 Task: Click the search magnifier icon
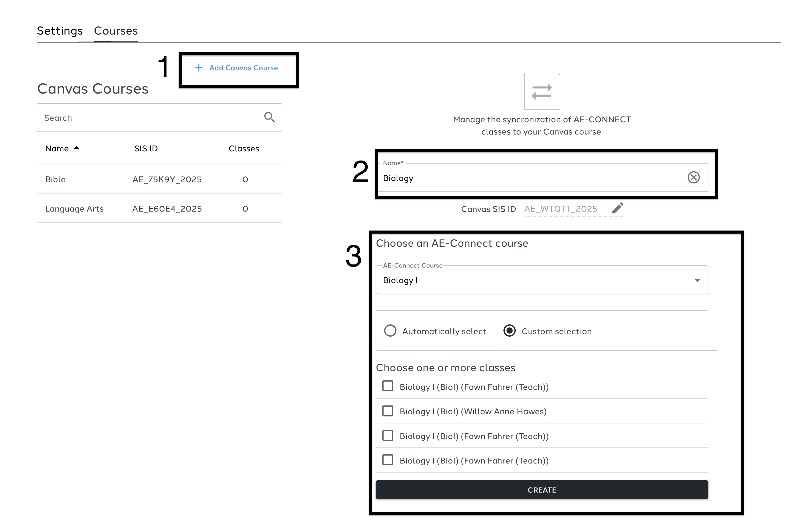[x=269, y=117]
